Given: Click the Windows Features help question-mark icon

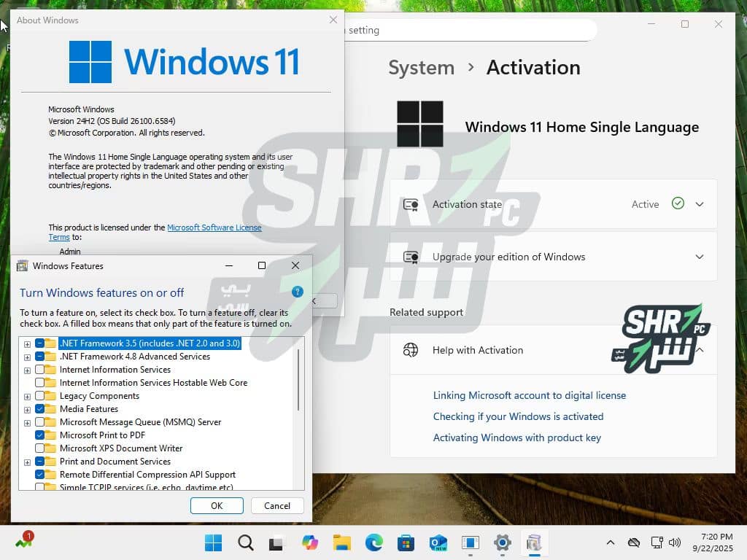Looking at the screenshot, I should coord(297,292).
